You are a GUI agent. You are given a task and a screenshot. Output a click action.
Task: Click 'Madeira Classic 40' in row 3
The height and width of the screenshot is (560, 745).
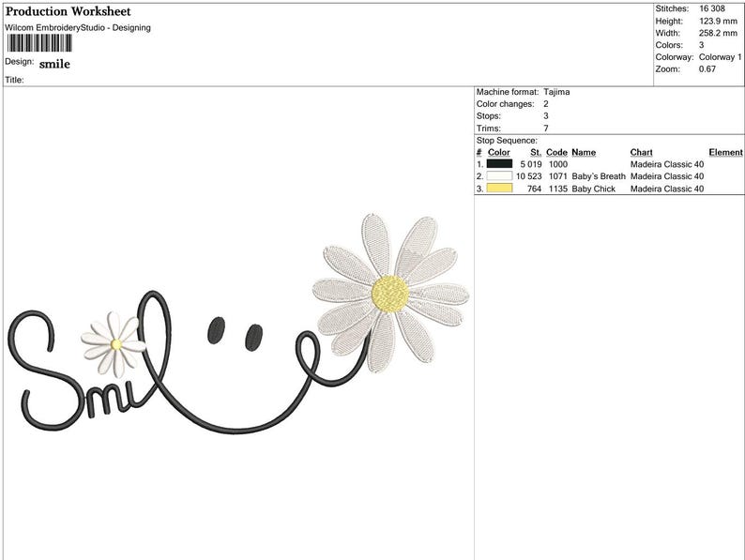pyautogui.click(x=667, y=189)
